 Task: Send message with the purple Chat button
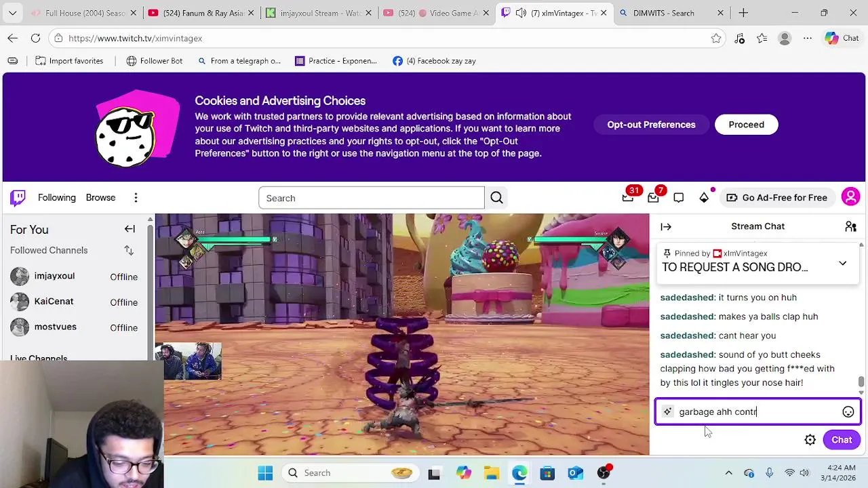tap(842, 440)
